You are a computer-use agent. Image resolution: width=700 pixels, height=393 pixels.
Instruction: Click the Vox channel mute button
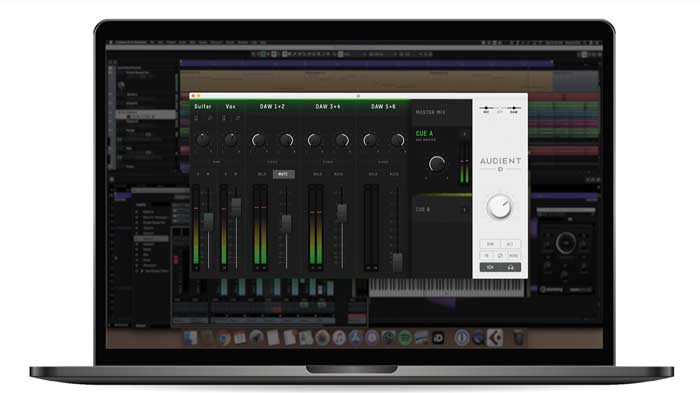(x=236, y=174)
